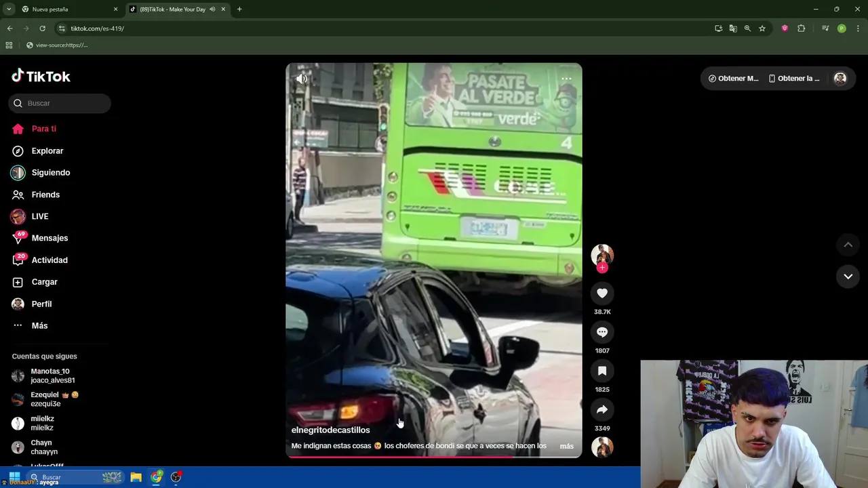Screen dimensions: 868x488
Task: Reload the page
Action: pos(42,28)
